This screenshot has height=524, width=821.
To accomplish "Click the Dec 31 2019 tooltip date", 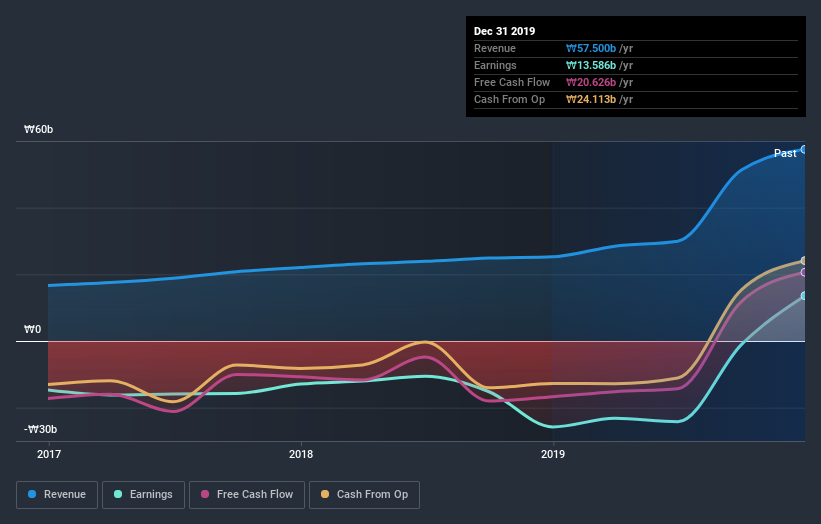I will (x=504, y=31).
